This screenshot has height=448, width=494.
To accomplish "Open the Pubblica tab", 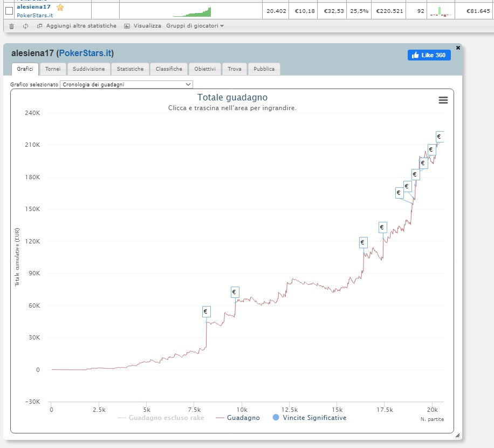I will 264,69.
